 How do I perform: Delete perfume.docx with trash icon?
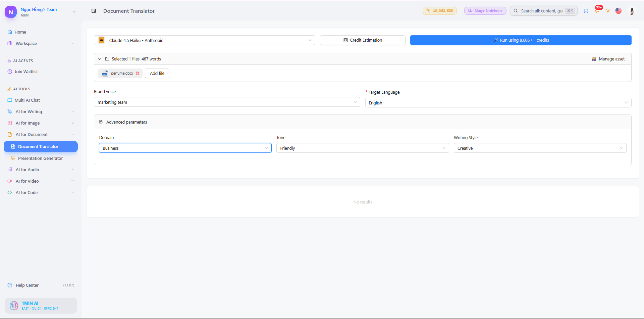click(x=138, y=73)
